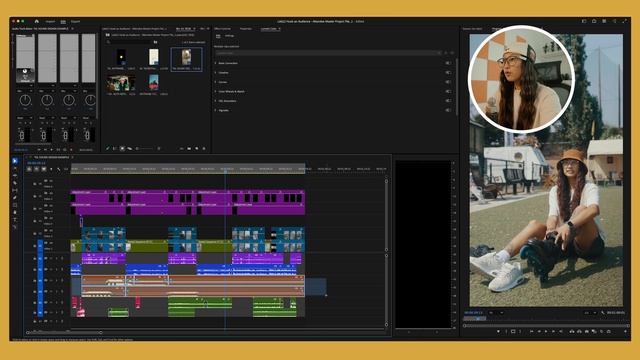Image resolution: width=640 pixels, height=360 pixels.
Task: Switch to the Properties tab
Action: click(246, 29)
